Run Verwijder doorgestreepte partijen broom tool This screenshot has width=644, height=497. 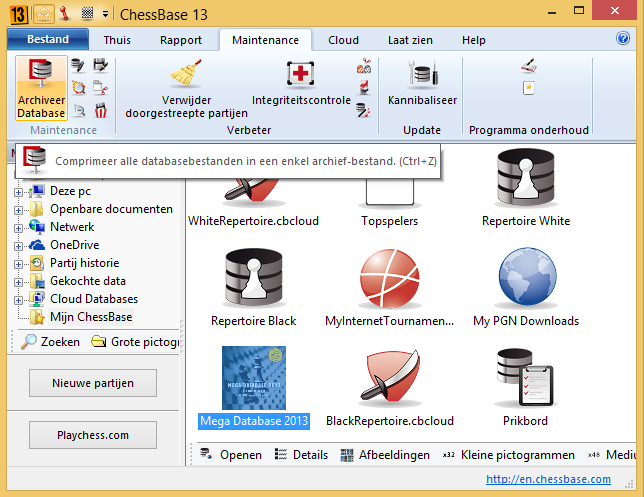click(x=186, y=88)
